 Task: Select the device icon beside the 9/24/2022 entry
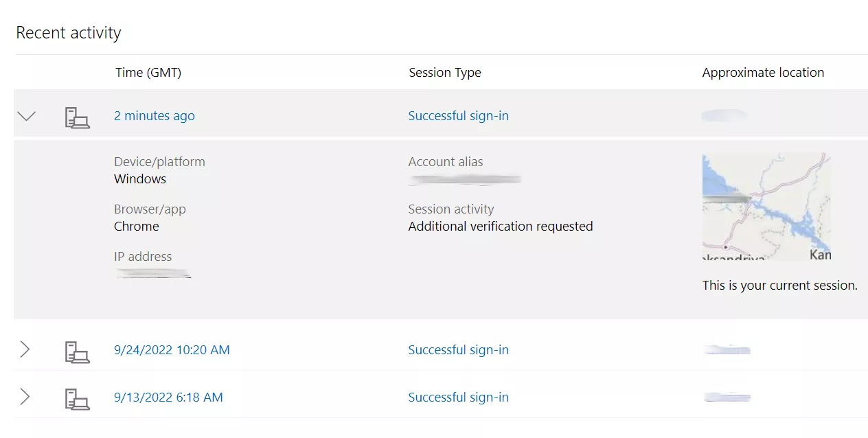click(78, 351)
